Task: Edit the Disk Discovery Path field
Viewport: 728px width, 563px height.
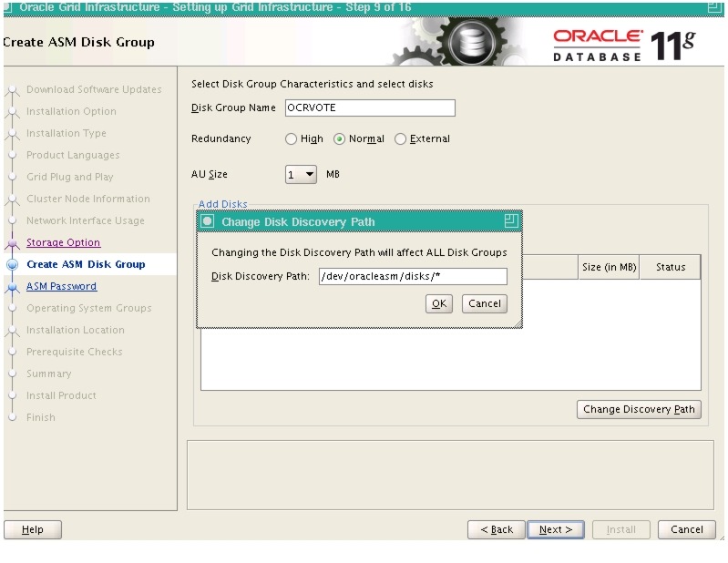Action: (413, 276)
